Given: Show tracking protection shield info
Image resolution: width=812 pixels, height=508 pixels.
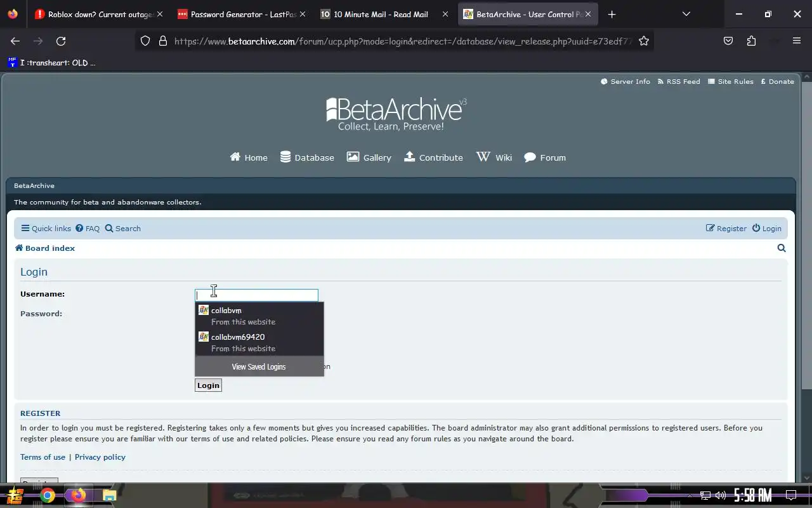Looking at the screenshot, I should click(145, 41).
